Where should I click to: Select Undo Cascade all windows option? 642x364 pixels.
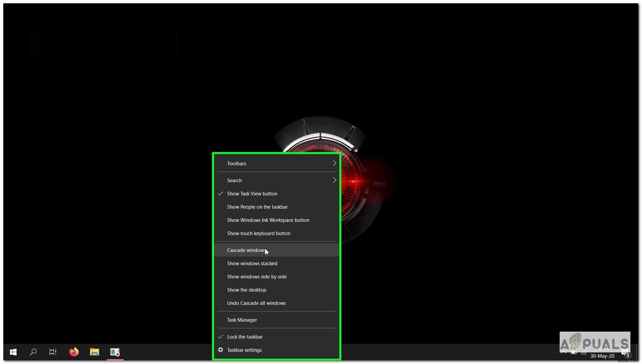[256, 303]
